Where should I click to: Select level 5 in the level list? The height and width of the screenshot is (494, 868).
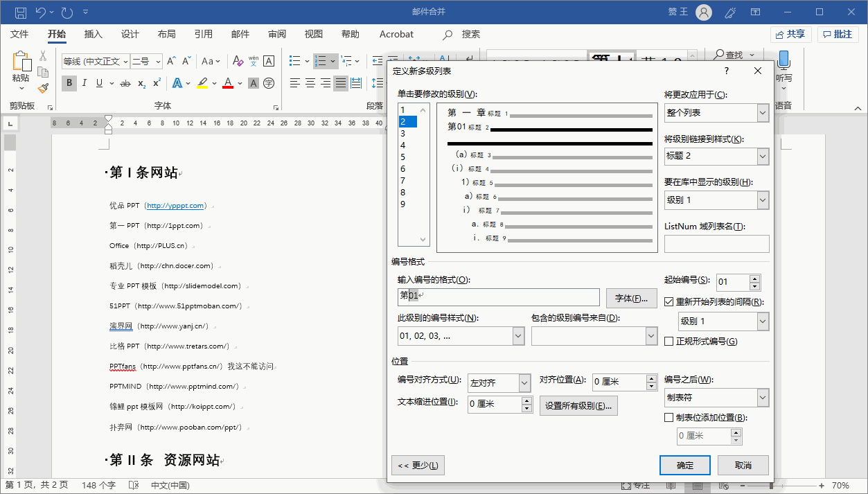coord(402,157)
